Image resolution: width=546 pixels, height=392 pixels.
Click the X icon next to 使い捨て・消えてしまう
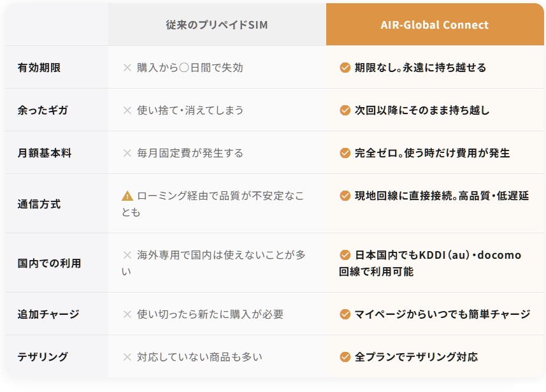(x=127, y=110)
